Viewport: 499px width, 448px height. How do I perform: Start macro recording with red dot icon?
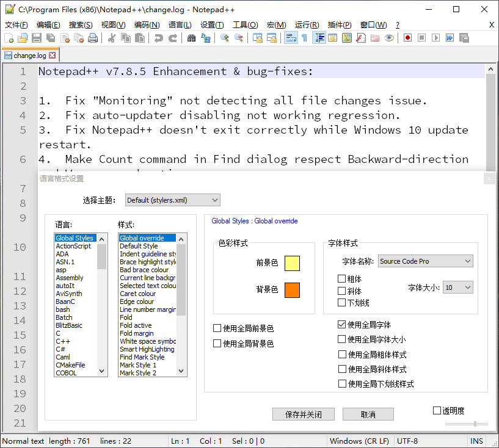(407, 38)
